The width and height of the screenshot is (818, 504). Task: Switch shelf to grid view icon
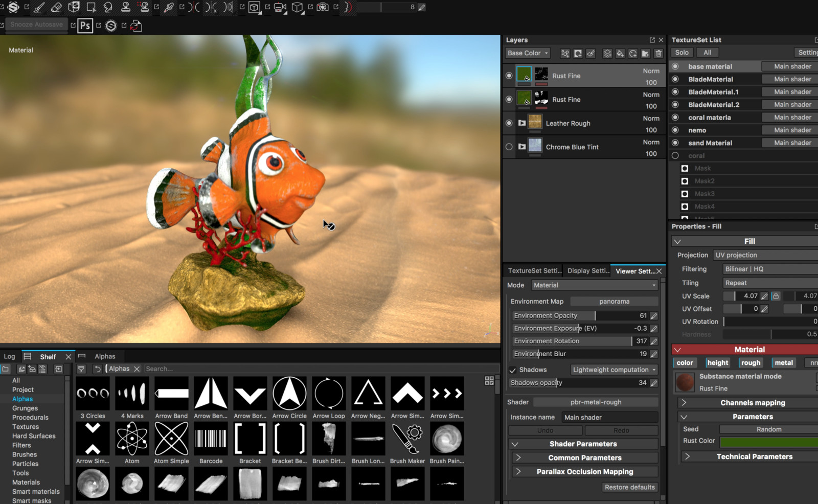point(489,381)
